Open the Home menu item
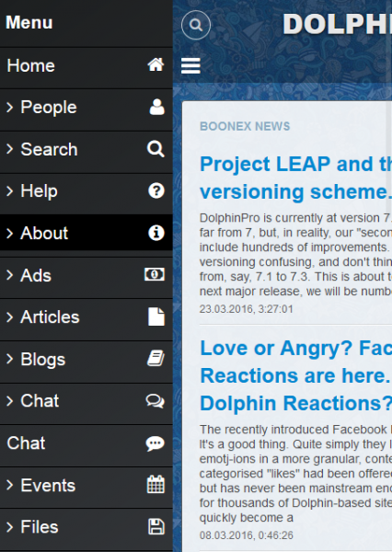The height and width of the screenshot is (552, 392). pos(86,66)
